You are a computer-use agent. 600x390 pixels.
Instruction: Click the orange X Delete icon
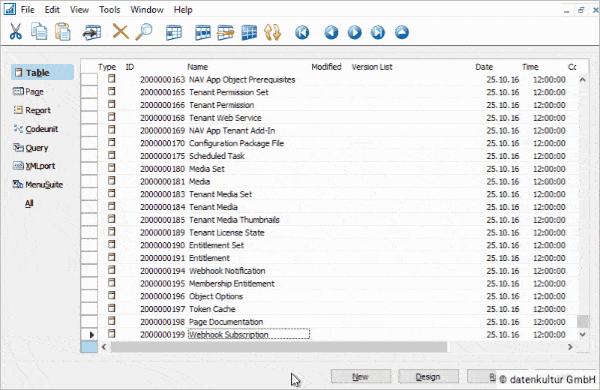tap(121, 31)
